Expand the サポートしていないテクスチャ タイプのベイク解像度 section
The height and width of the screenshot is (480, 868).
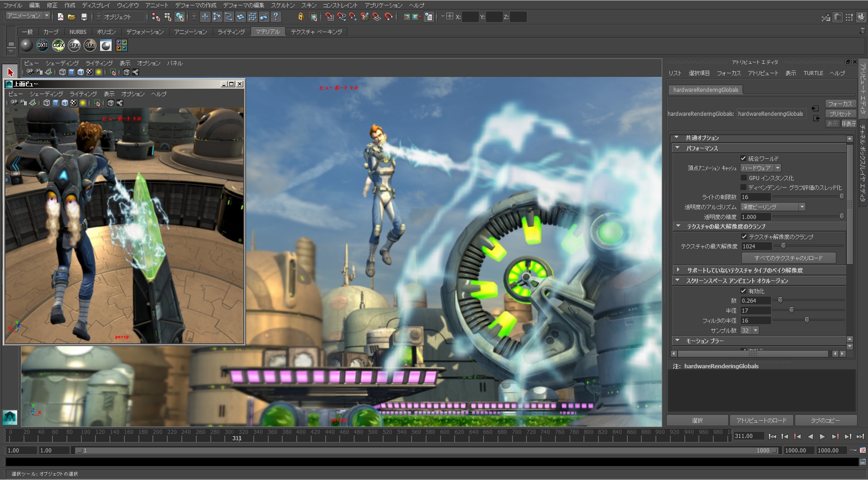678,270
